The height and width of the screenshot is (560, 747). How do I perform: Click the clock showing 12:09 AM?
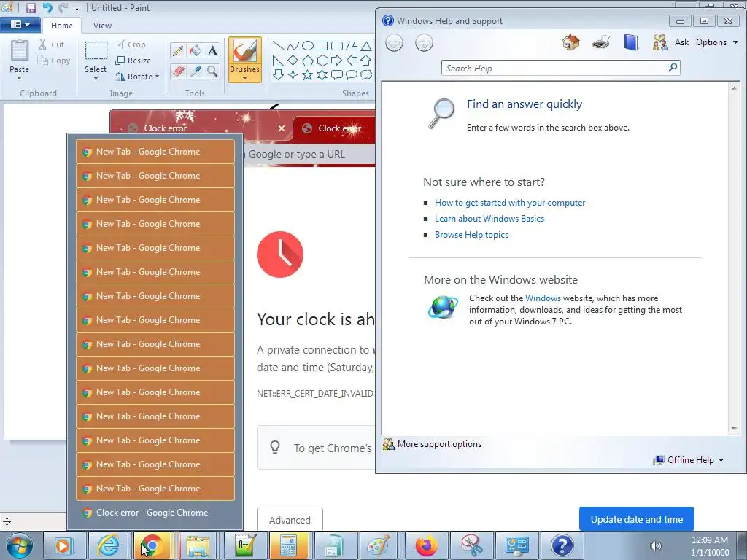[x=709, y=540]
